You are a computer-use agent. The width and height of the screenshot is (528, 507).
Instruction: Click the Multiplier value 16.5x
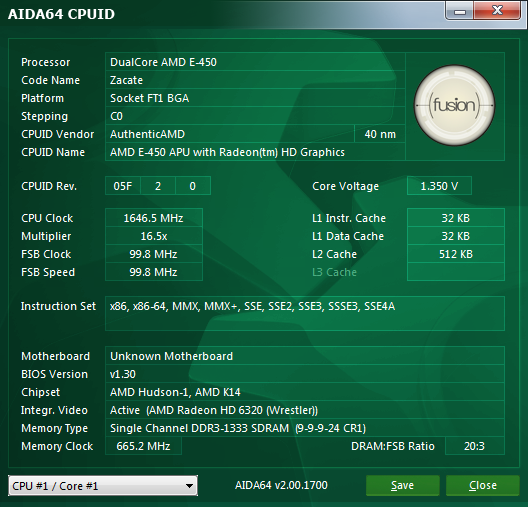[x=154, y=236]
